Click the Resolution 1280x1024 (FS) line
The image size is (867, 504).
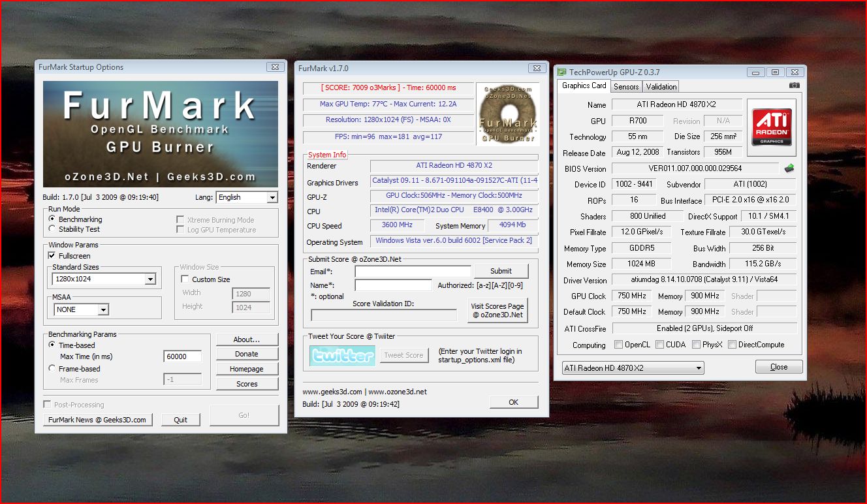click(x=388, y=120)
